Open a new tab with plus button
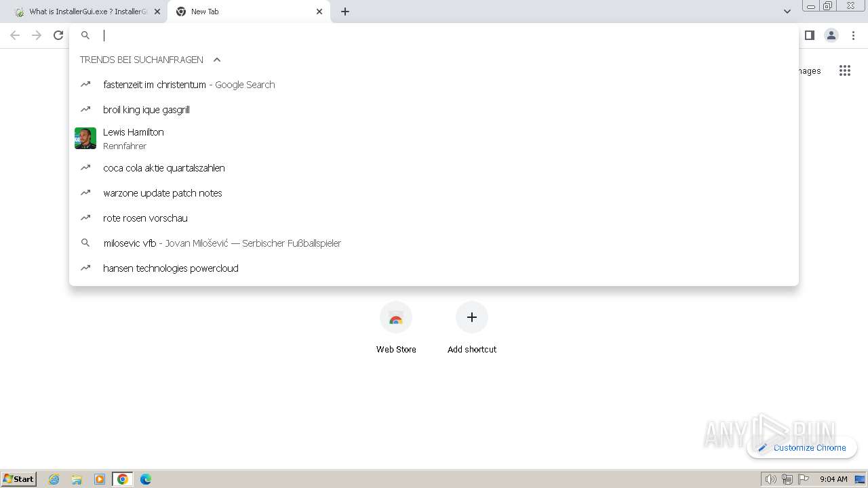The width and height of the screenshot is (868, 488). 344,12
